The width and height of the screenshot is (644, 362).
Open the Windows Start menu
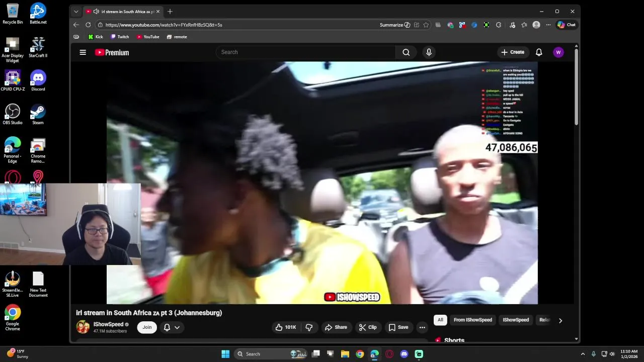tap(225, 354)
